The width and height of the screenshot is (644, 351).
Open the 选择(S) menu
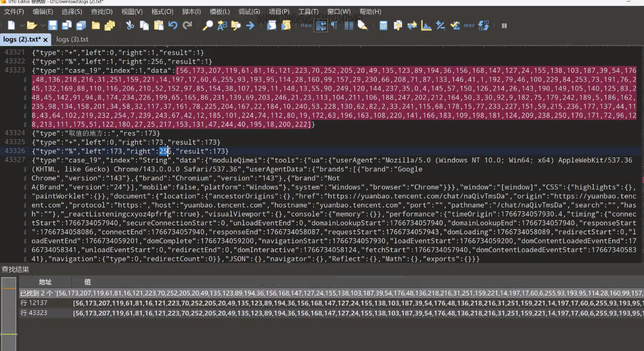pyautogui.click(x=72, y=12)
